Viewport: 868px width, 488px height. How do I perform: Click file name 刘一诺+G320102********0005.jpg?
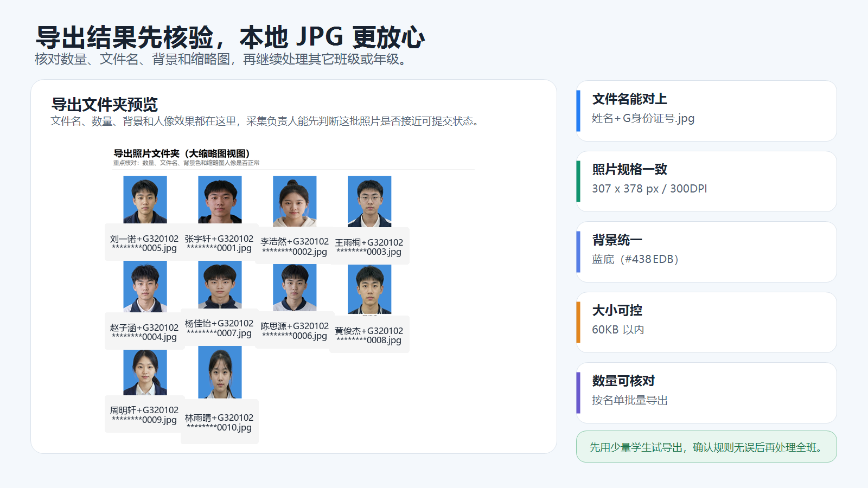144,243
